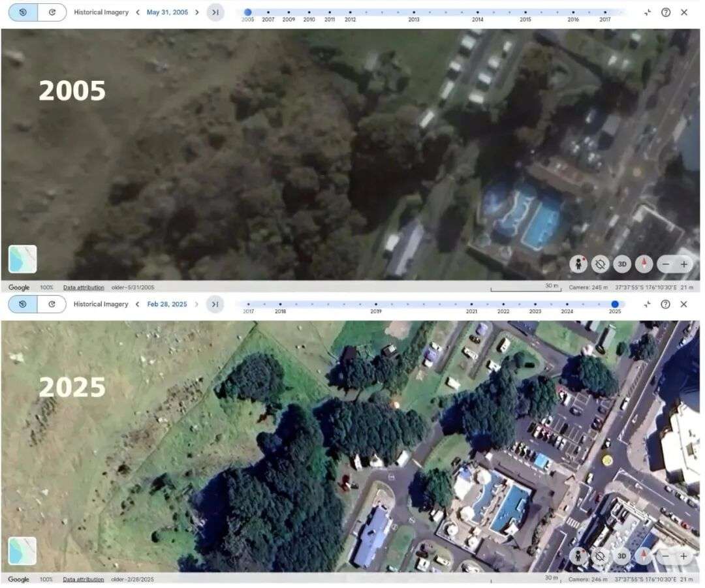Click the 2019 point on the bottom timeline
This screenshot has width=705, height=588.
tap(376, 304)
